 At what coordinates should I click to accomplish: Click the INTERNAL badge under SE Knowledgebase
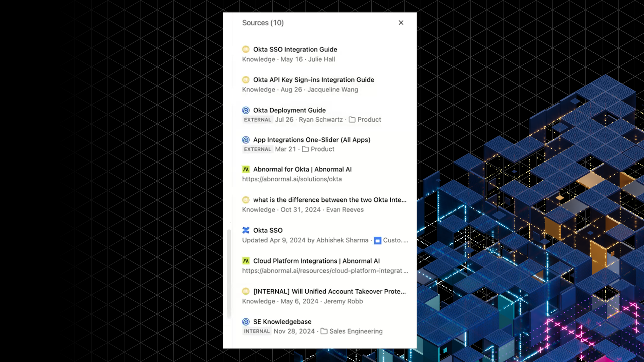tap(257, 331)
